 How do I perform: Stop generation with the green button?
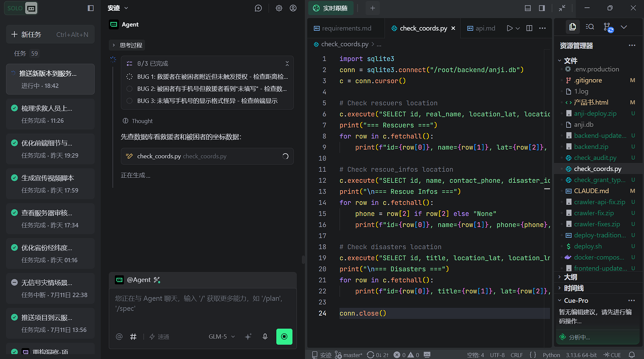click(284, 337)
